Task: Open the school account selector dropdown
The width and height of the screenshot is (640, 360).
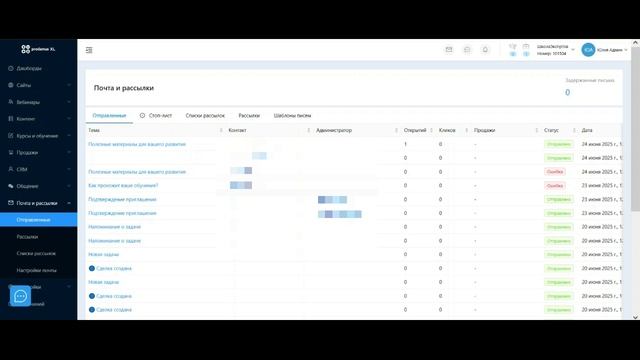Action: (556, 50)
